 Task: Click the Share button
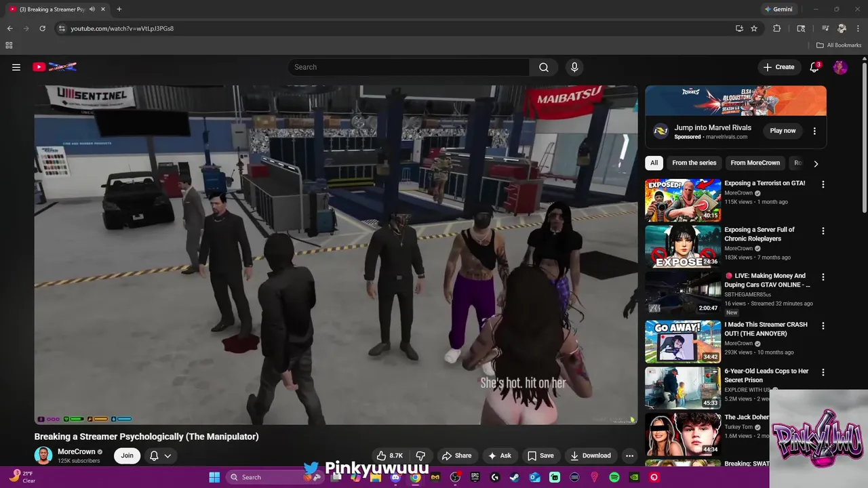[456, 455]
